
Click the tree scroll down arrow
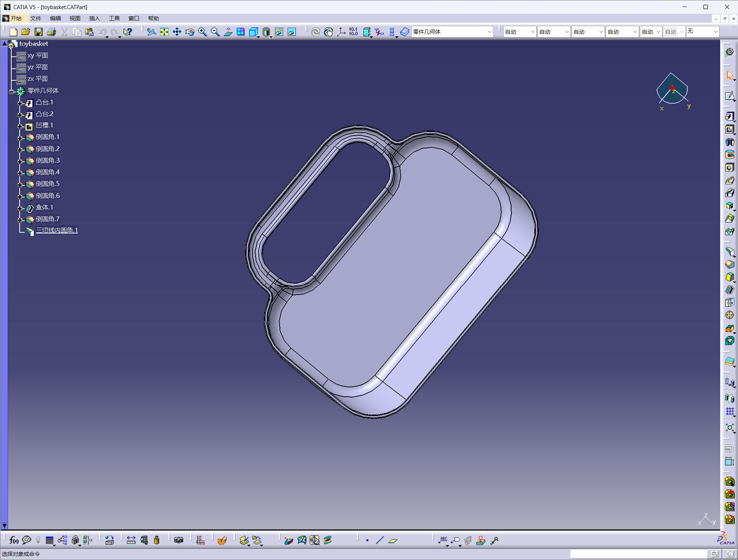pyautogui.click(x=4, y=526)
